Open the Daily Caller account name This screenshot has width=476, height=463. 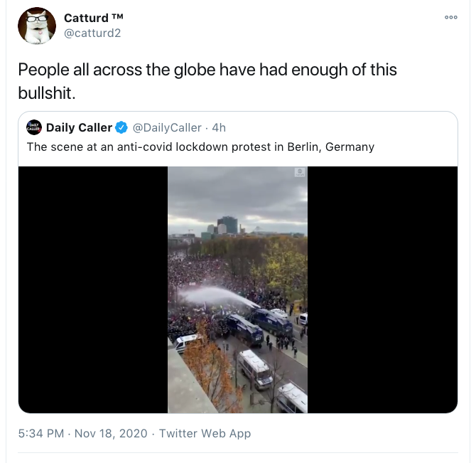tap(79, 128)
